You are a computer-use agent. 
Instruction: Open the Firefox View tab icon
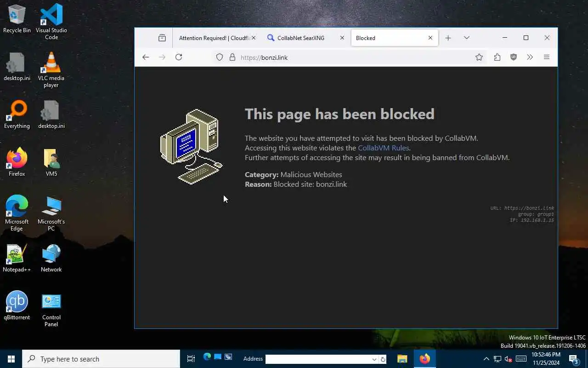pos(162,38)
